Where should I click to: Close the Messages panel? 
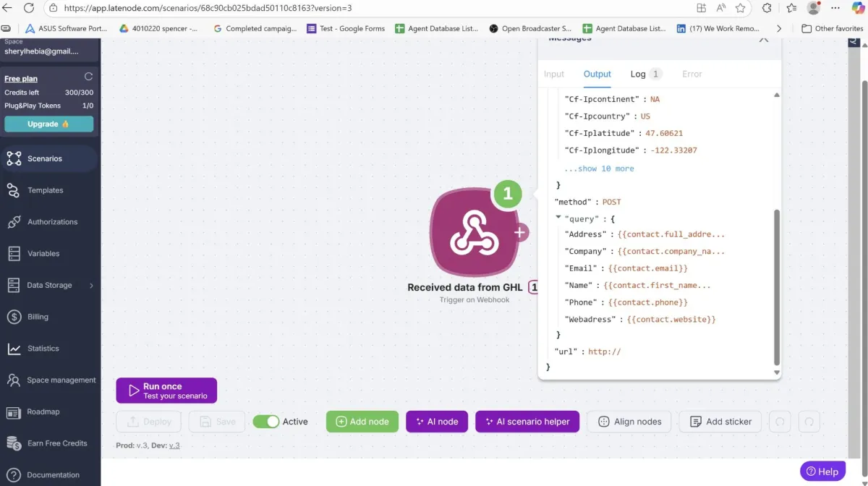pyautogui.click(x=764, y=39)
